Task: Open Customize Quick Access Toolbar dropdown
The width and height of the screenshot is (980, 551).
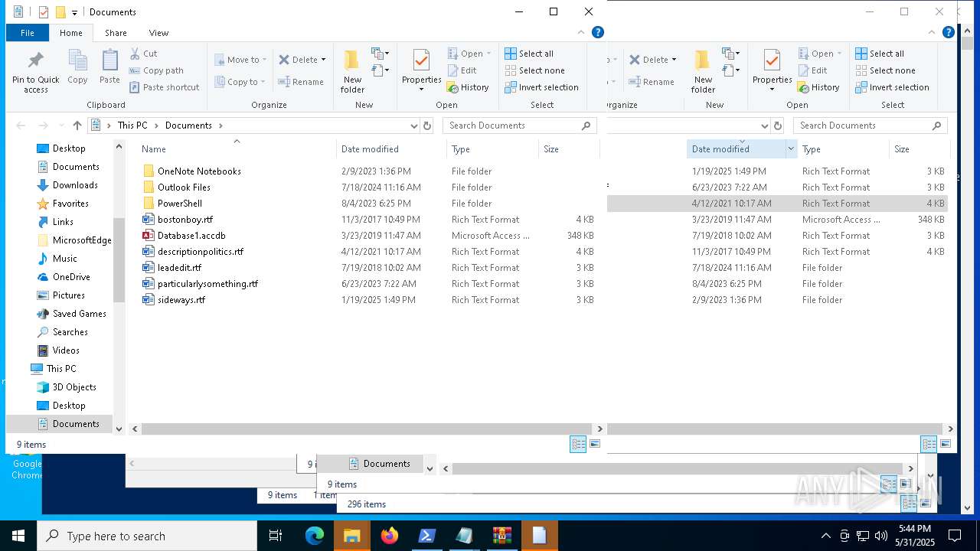Action: point(74,12)
